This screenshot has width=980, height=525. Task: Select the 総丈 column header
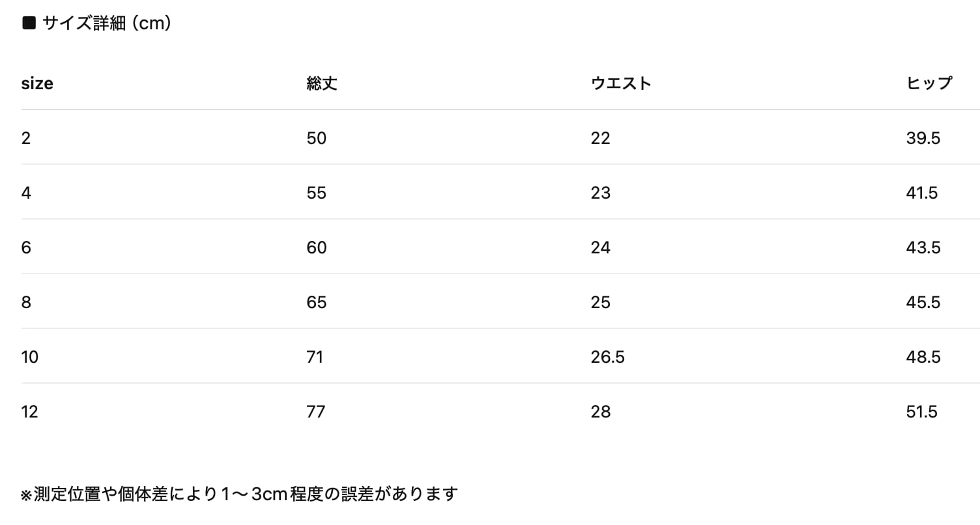pos(322,83)
